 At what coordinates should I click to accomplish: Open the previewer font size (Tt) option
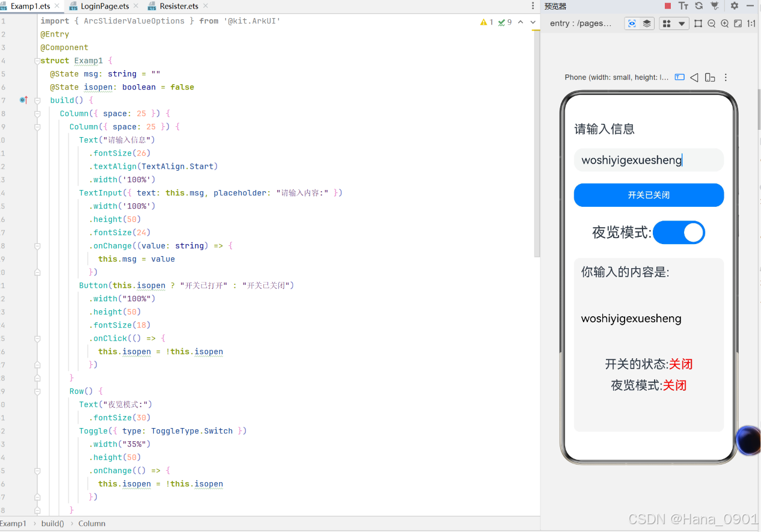pos(683,6)
